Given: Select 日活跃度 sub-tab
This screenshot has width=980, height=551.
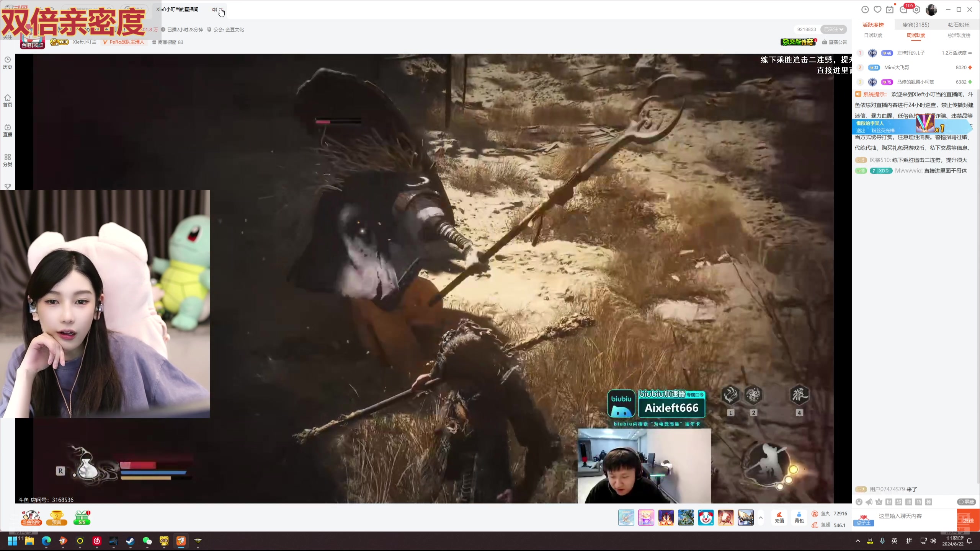Looking at the screenshot, I should coord(873,35).
